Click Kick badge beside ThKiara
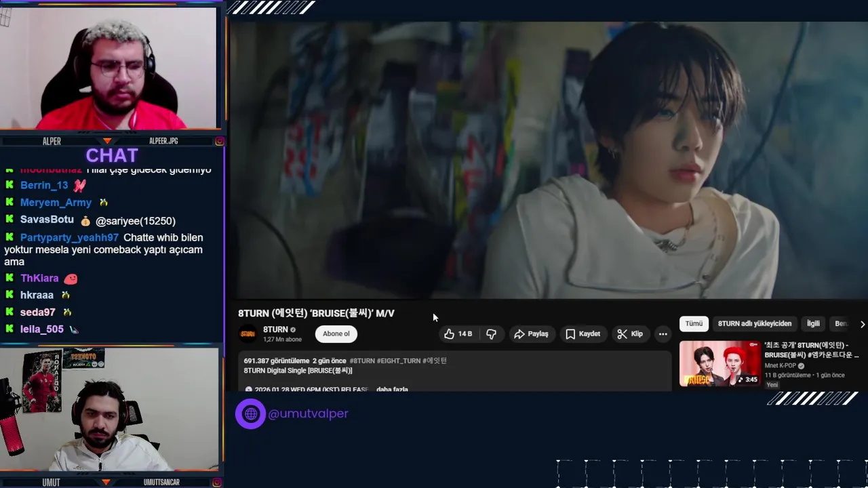 [9, 278]
